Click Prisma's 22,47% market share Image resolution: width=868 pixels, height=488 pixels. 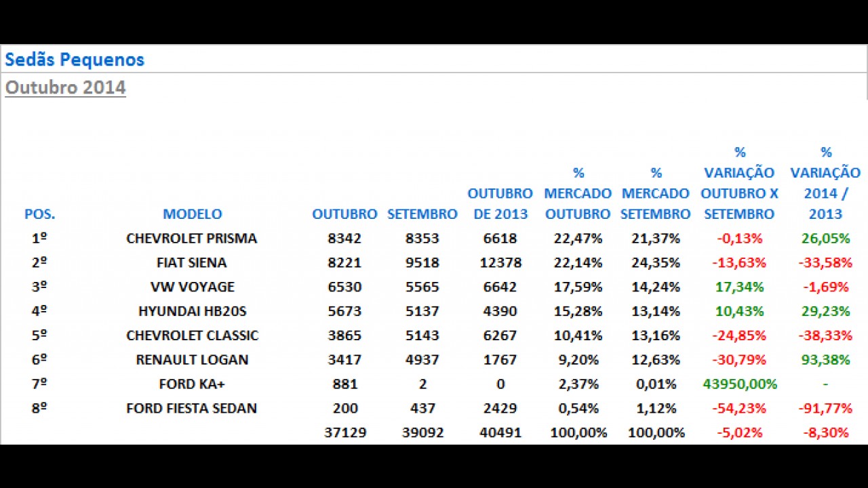pos(578,239)
